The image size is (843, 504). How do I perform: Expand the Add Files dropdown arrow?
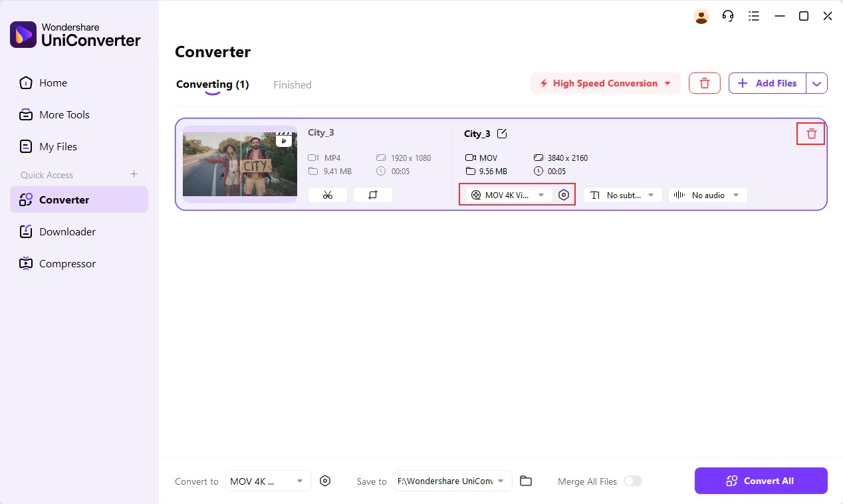click(x=817, y=83)
